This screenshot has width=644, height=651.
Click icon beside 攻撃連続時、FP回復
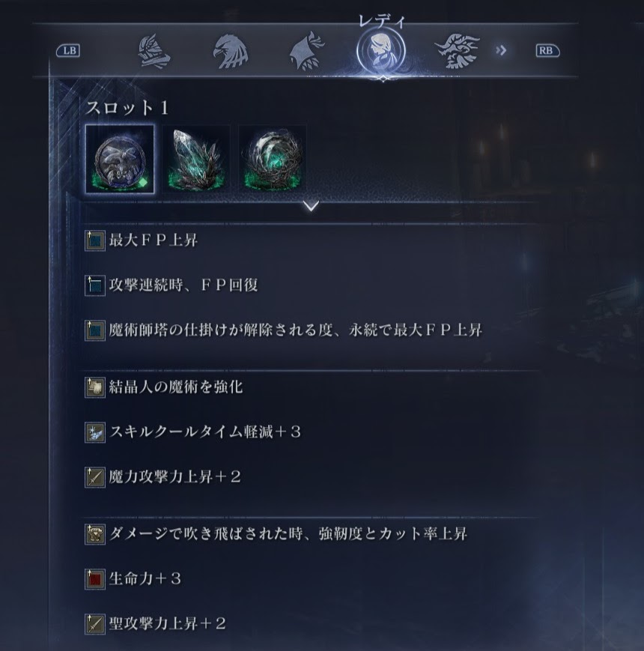(x=95, y=285)
